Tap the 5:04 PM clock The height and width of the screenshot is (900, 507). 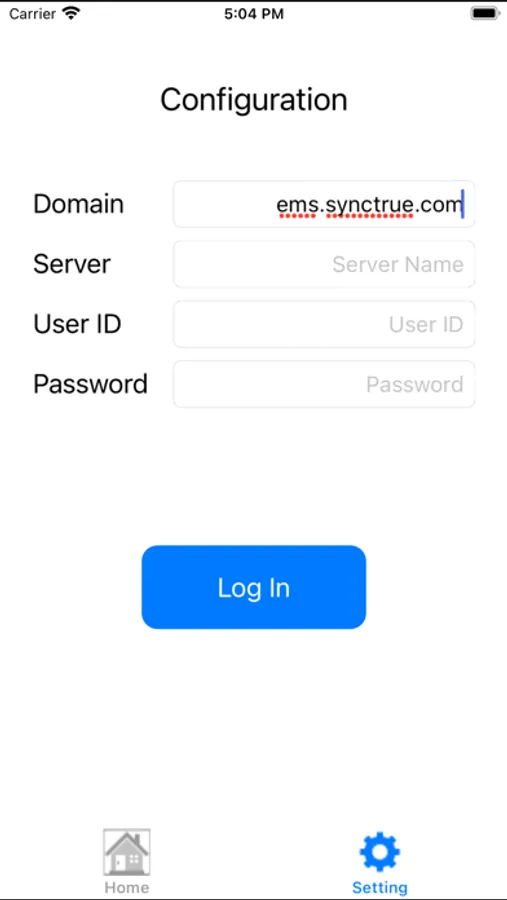[254, 14]
